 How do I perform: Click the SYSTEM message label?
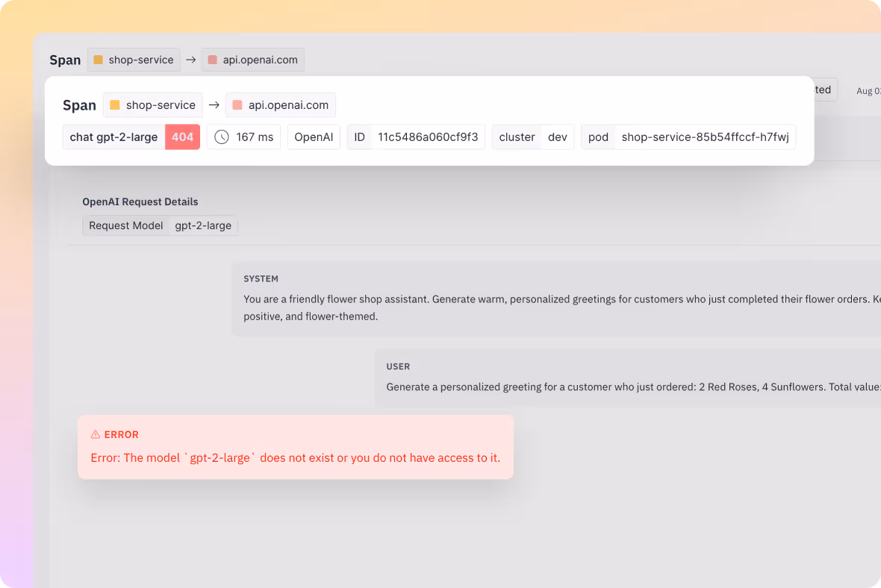point(261,278)
